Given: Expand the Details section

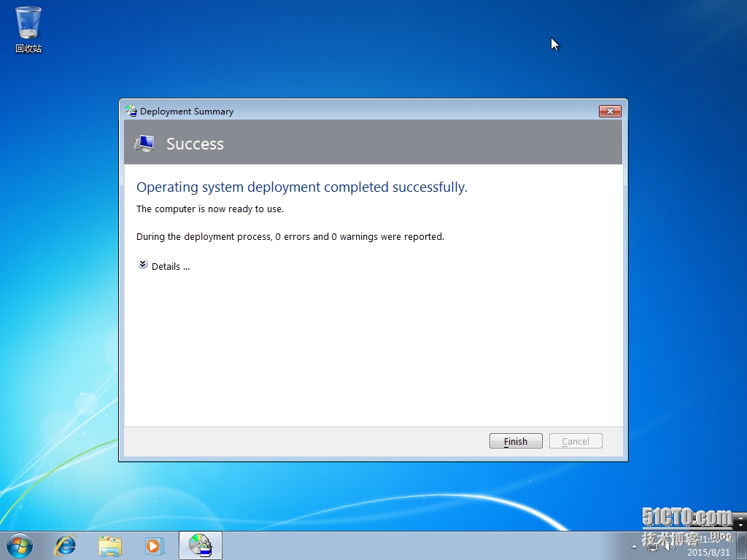Looking at the screenshot, I should coord(163,265).
